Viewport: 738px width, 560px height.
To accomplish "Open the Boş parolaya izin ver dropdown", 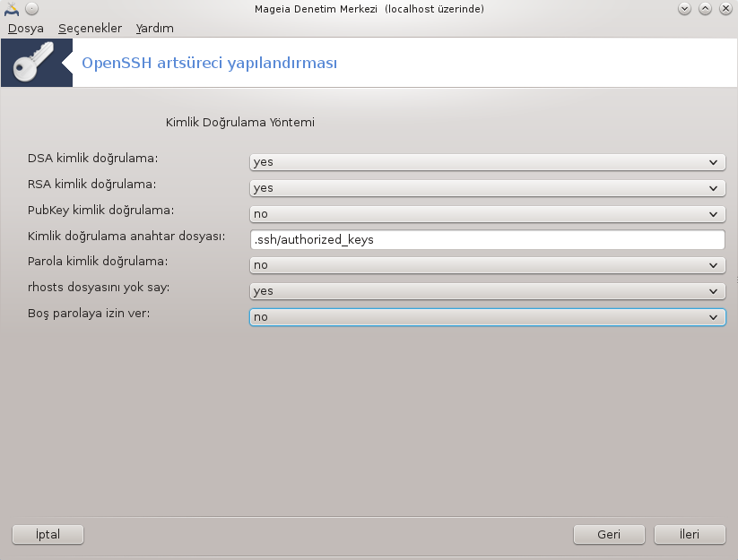I will pos(487,317).
